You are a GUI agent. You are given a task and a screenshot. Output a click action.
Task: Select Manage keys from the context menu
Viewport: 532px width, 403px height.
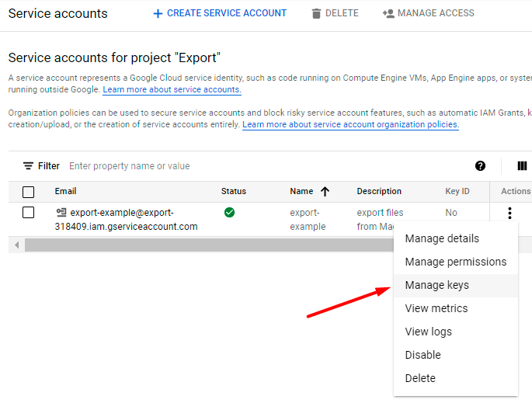pyautogui.click(x=436, y=285)
